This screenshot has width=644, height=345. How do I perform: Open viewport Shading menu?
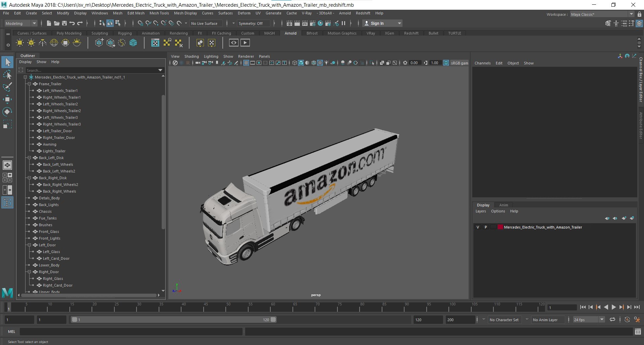(192, 56)
